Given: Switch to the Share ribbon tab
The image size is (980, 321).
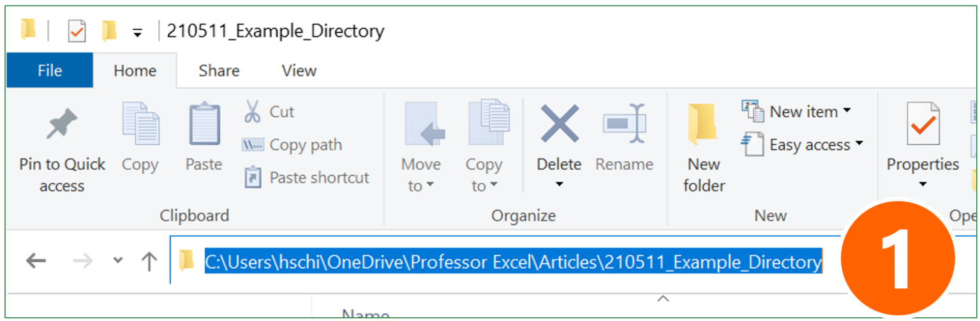Looking at the screenshot, I should pos(219,70).
